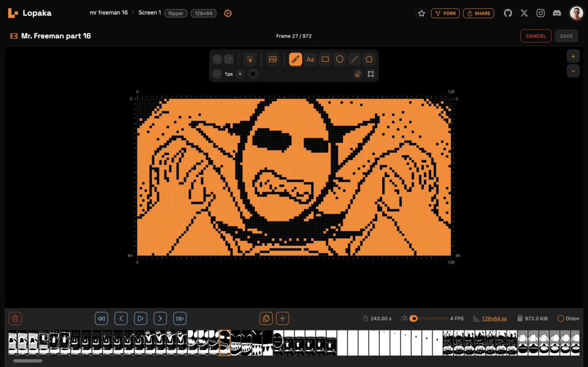Select the line tool
Screen dimensions: 588x367
click(x=355, y=59)
